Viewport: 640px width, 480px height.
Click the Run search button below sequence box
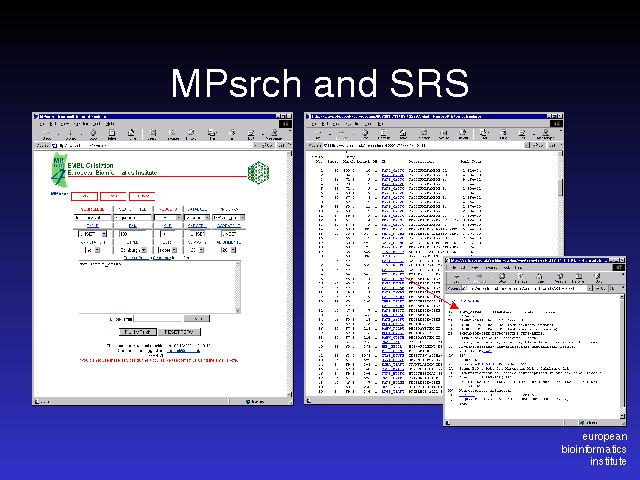(x=136, y=331)
